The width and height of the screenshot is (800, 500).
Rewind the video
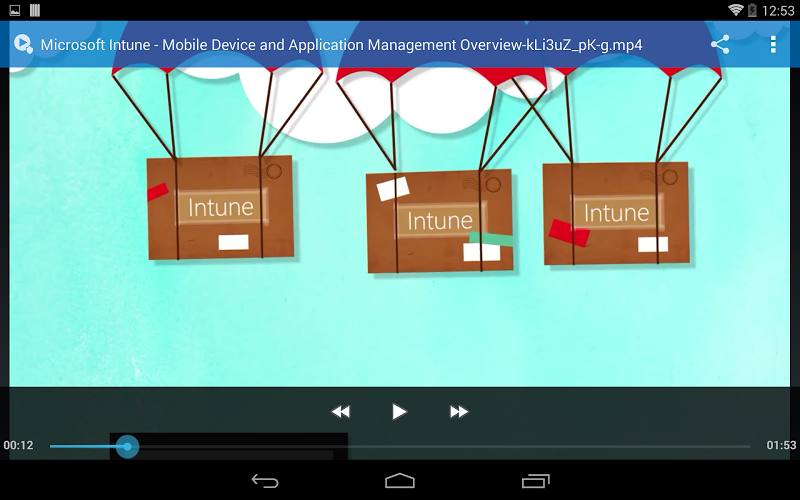(x=341, y=411)
